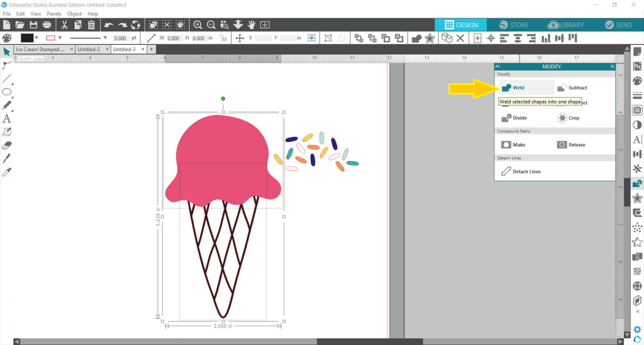644x345 pixels.
Task: Select the Eyedropper tool
Action: point(7,172)
